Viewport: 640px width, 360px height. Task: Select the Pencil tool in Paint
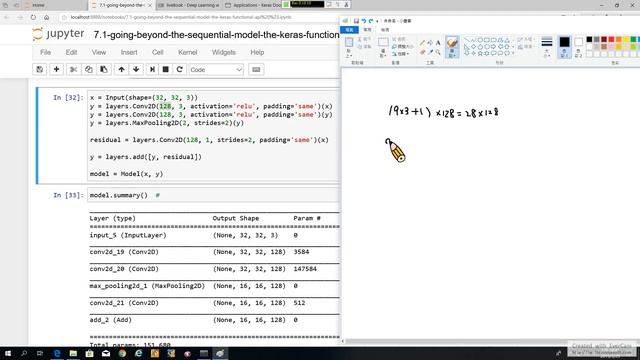(x=422, y=43)
